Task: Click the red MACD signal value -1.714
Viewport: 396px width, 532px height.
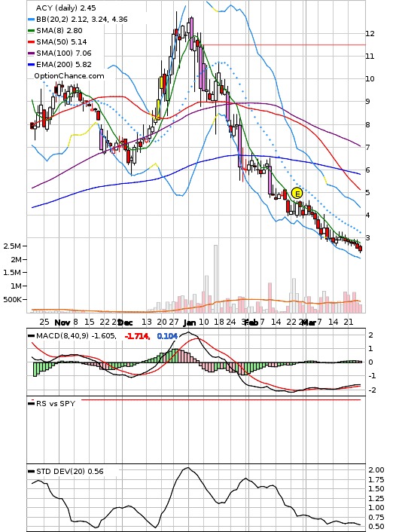Action: (x=137, y=336)
